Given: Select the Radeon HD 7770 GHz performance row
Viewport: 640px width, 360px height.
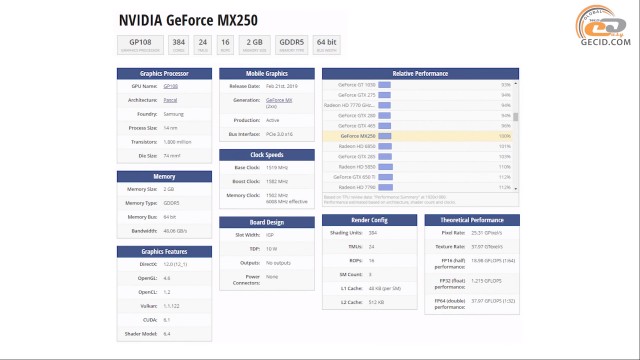Looking at the screenshot, I should [x=417, y=105].
